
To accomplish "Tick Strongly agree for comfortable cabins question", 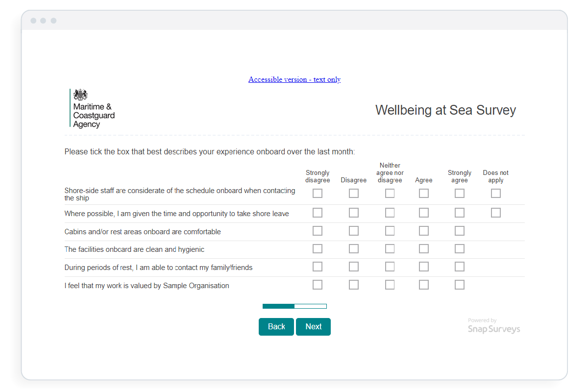I will pos(460,231).
